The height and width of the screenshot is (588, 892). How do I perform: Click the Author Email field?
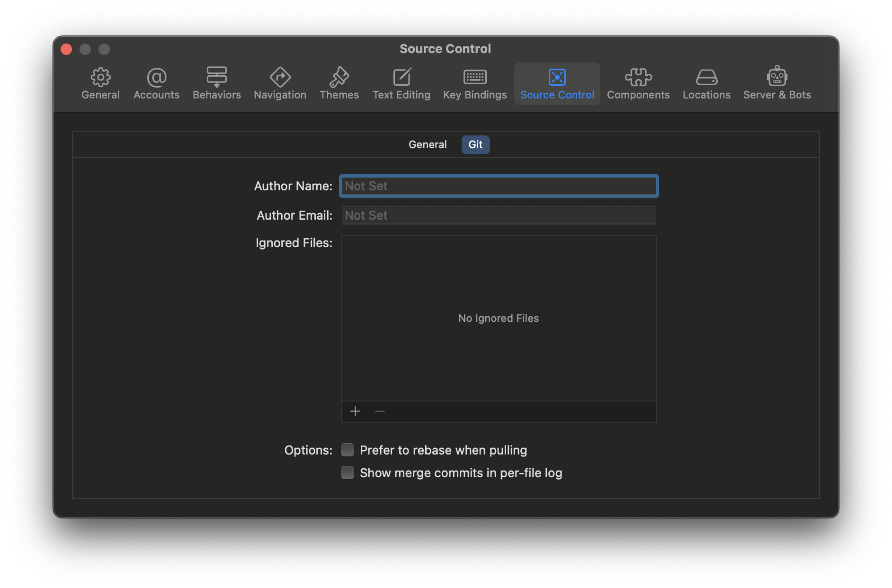click(x=498, y=215)
